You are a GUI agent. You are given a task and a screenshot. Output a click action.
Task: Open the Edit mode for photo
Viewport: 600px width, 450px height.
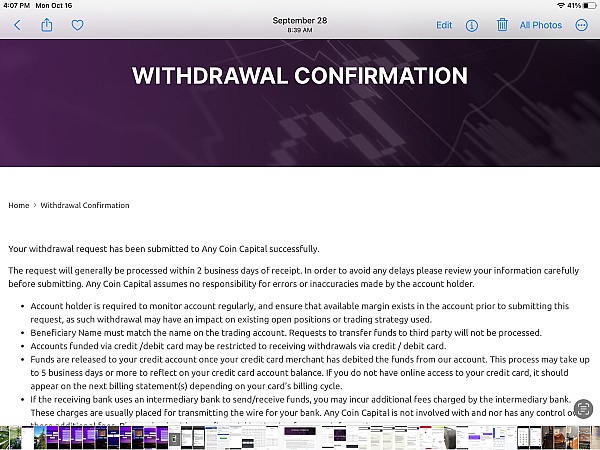(x=444, y=25)
